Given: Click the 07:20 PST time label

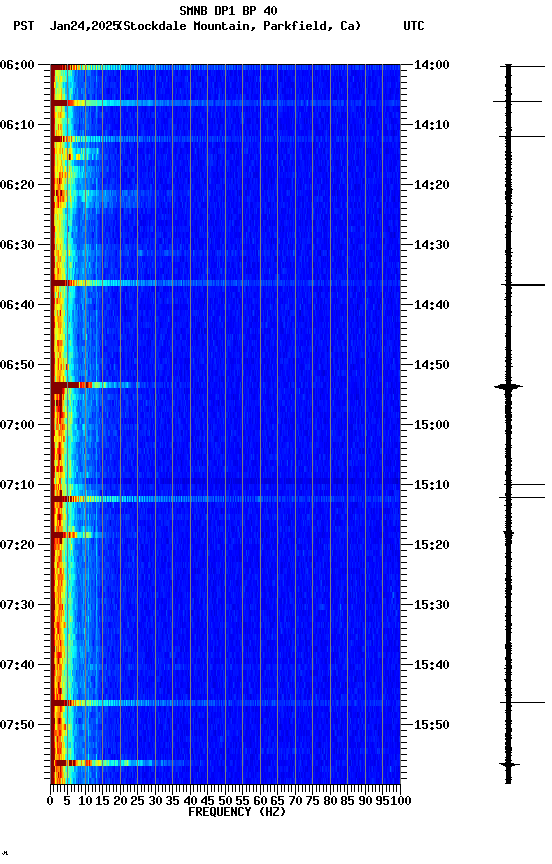Looking at the screenshot, I should tap(17, 546).
